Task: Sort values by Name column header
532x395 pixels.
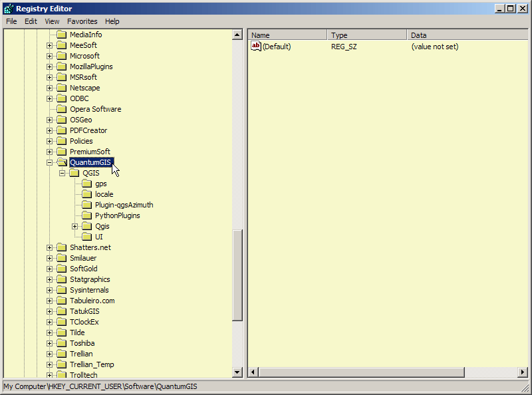Action: click(288, 35)
